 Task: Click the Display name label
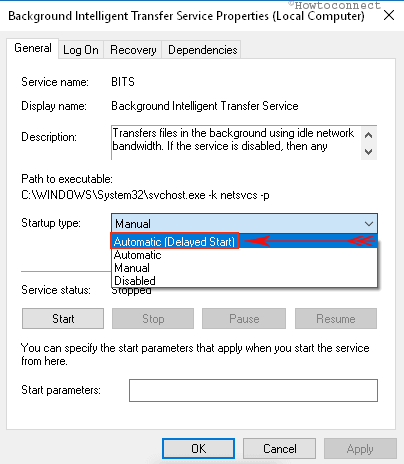[54, 106]
